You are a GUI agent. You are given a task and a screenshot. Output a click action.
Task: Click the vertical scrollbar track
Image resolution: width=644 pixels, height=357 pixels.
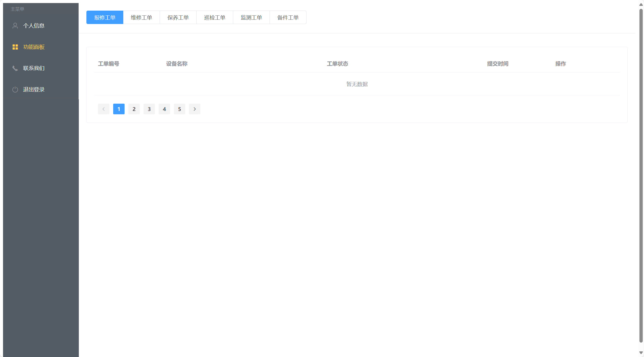[x=641, y=347]
